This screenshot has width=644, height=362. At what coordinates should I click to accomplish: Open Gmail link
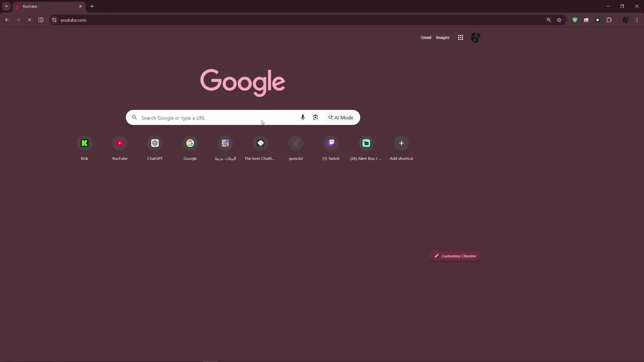[426, 37]
